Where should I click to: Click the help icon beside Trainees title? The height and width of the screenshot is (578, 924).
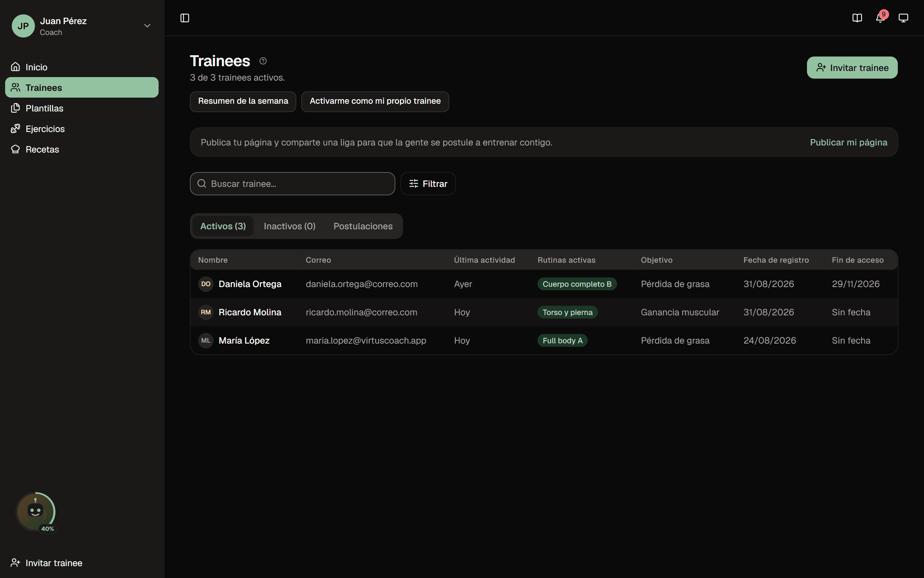pyautogui.click(x=263, y=61)
